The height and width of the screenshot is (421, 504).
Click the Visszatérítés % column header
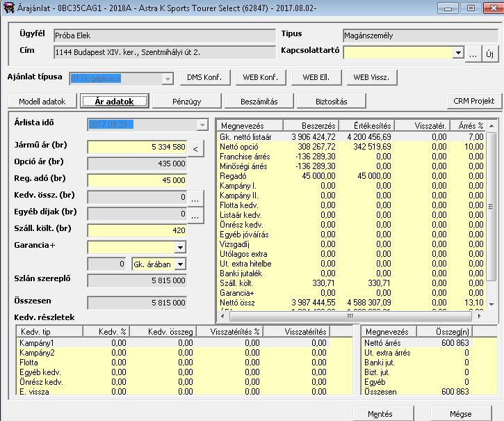click(230, 331)
